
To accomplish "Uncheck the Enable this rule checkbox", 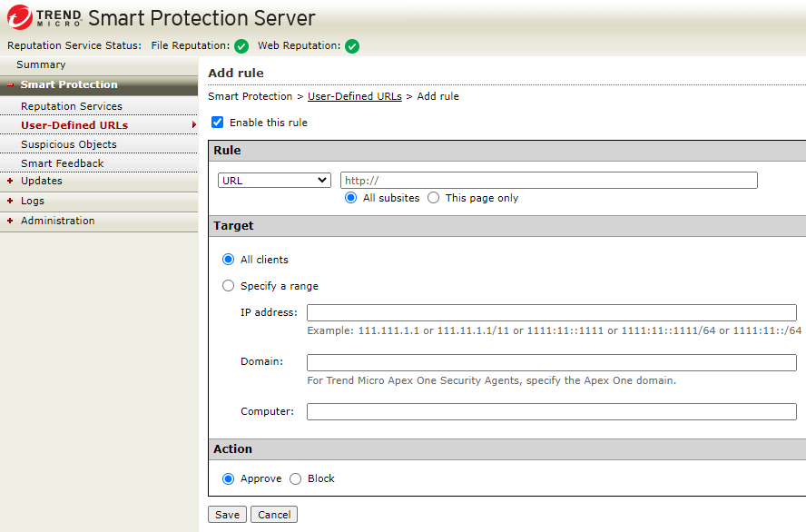I will click(217, 123).
